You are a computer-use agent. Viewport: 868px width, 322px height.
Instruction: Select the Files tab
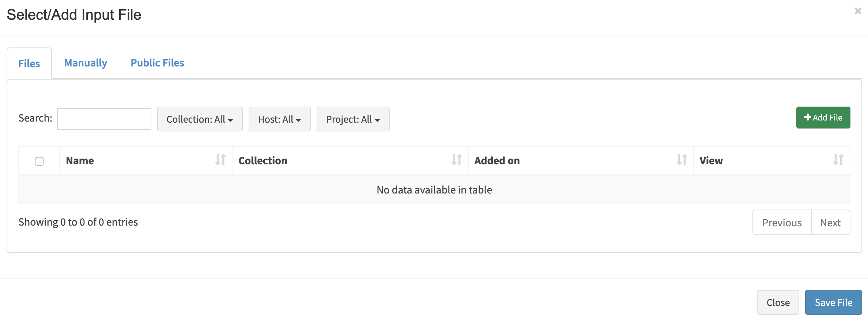click(x=29, y=63)
